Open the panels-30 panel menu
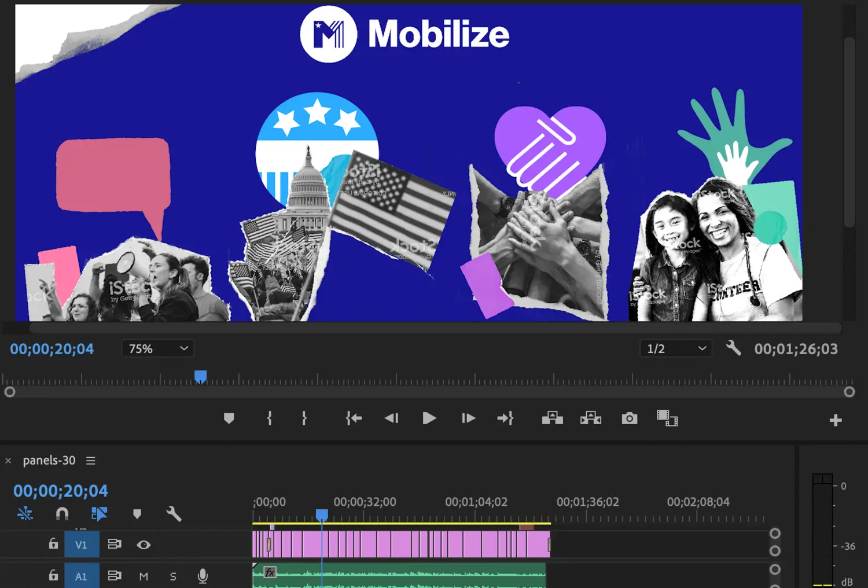 (91, 461)
